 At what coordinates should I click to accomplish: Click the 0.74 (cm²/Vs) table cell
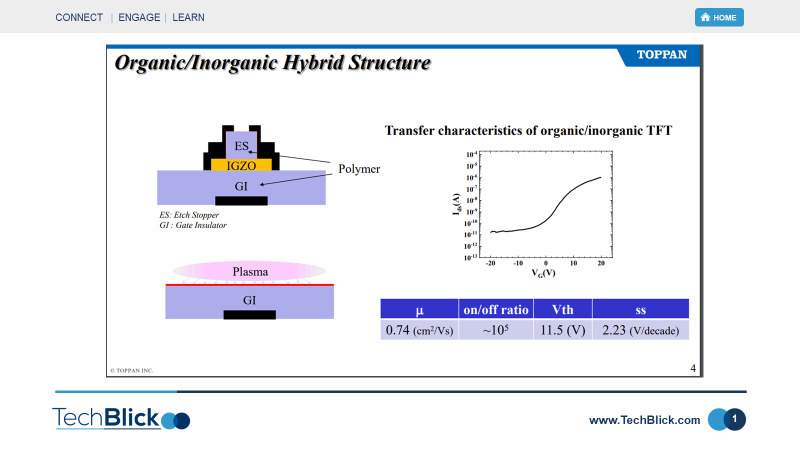(419, 330)
